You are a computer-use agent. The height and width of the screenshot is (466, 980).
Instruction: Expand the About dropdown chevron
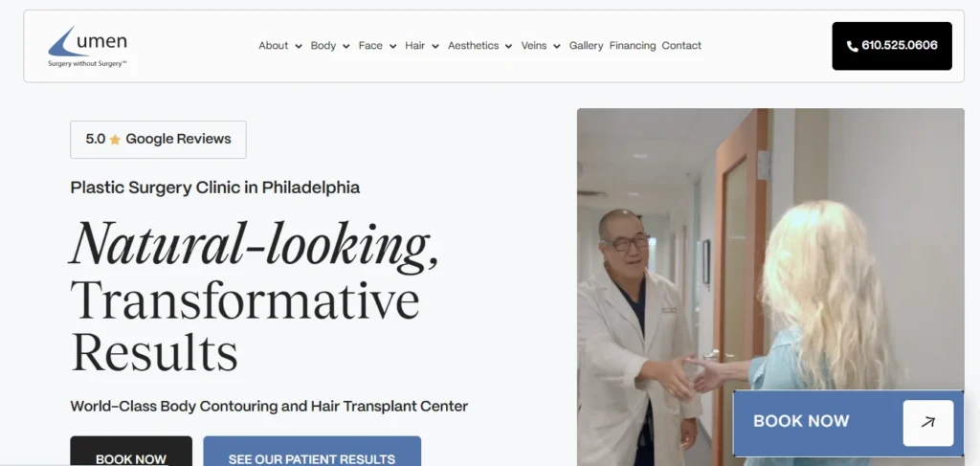pos(299,46)
